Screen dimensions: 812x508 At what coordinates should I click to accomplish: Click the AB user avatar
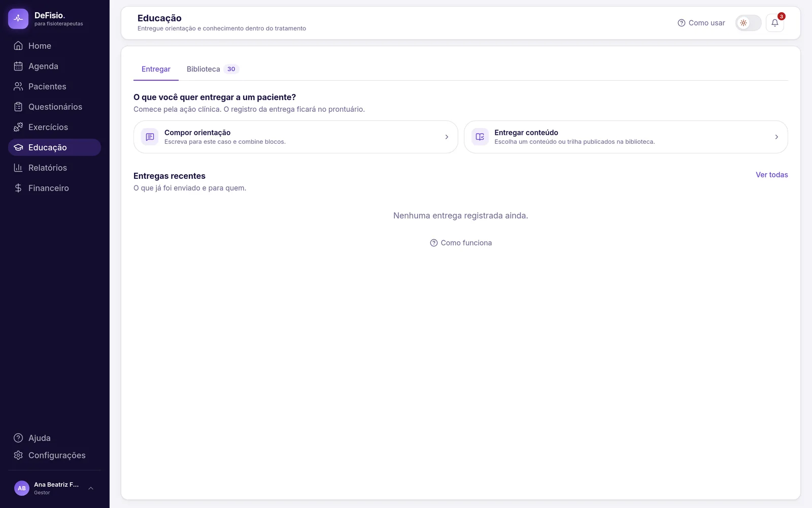(x=22, y=488)
